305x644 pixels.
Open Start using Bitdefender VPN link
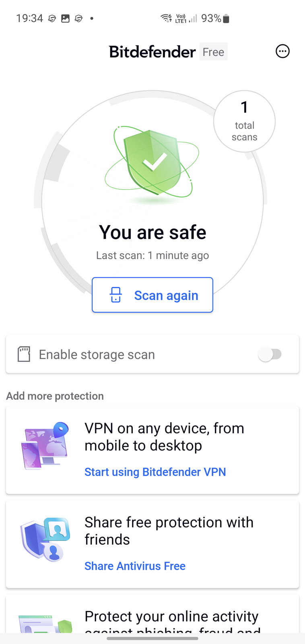coord(155,472)
